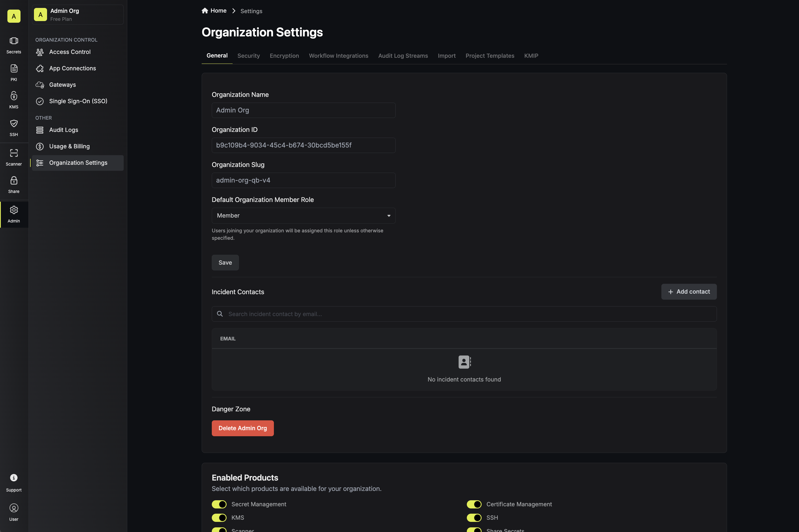799x532 pixels.
Task: Click the Delete Admin Org button
Action: [x=243, y=428]
